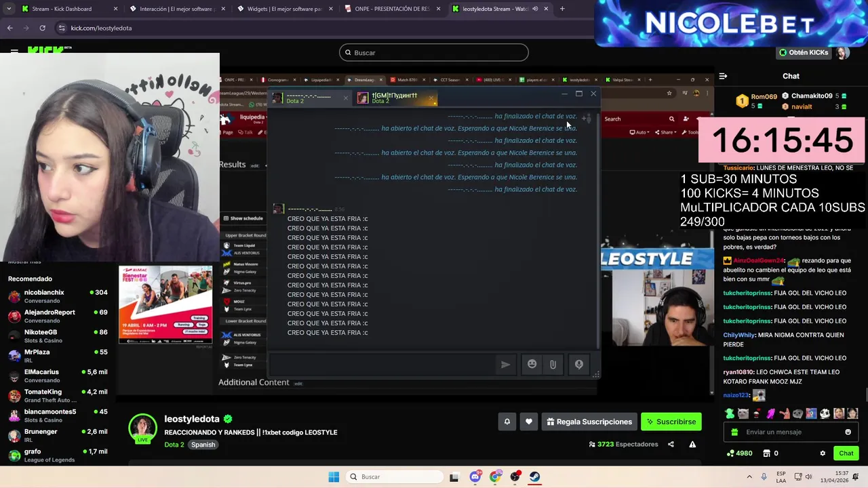Select the panda emote in the quick emote row

825,413
